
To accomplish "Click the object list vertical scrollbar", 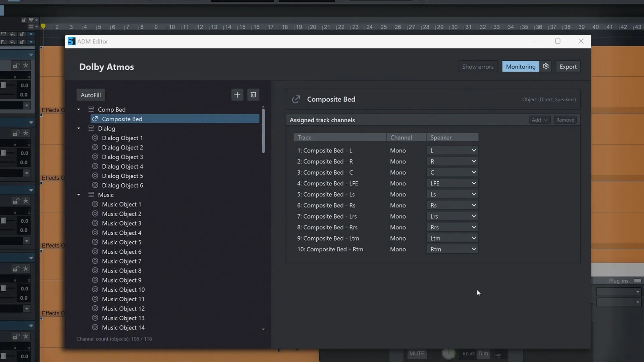I will pos(263,131).
